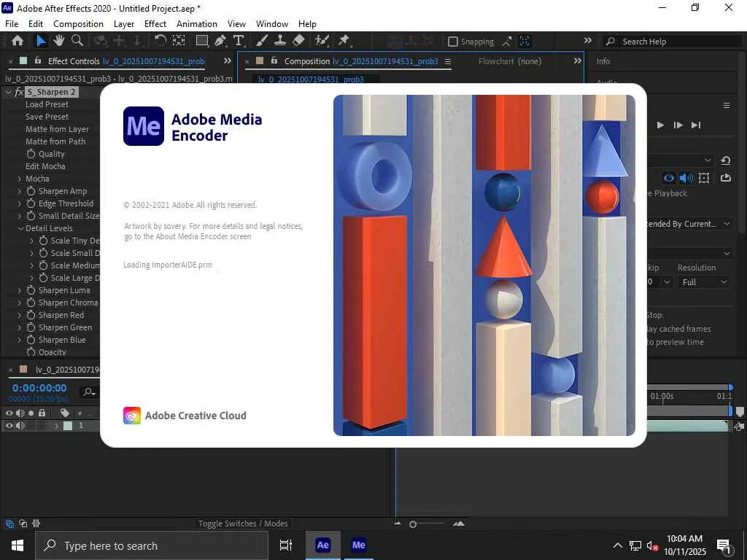
Task: Click Toggle Switches / Modes button
Action: [x=243, y=524]
